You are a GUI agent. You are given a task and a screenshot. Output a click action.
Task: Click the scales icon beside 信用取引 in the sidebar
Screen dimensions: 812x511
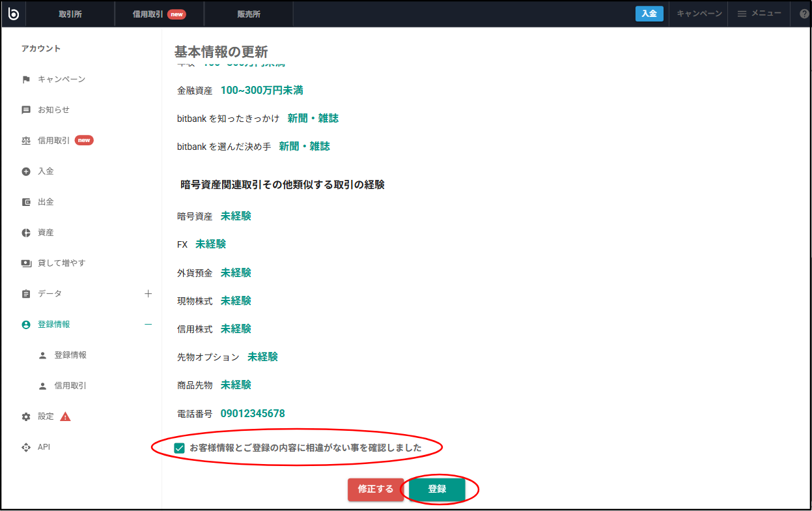(26, 141)
